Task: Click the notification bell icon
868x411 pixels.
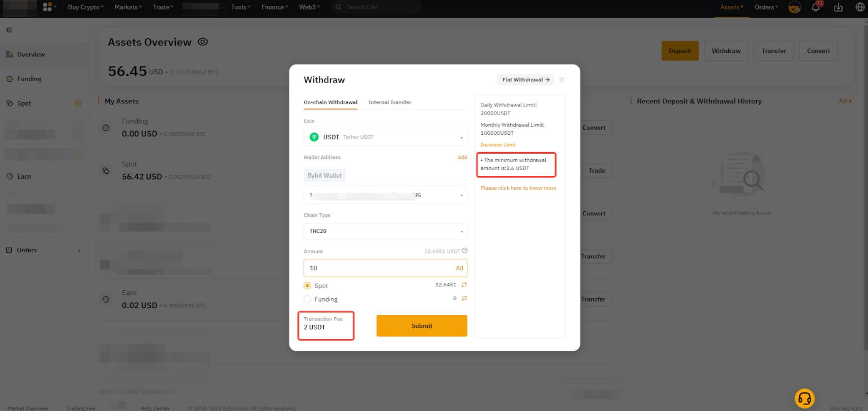Action: point(815,8)
